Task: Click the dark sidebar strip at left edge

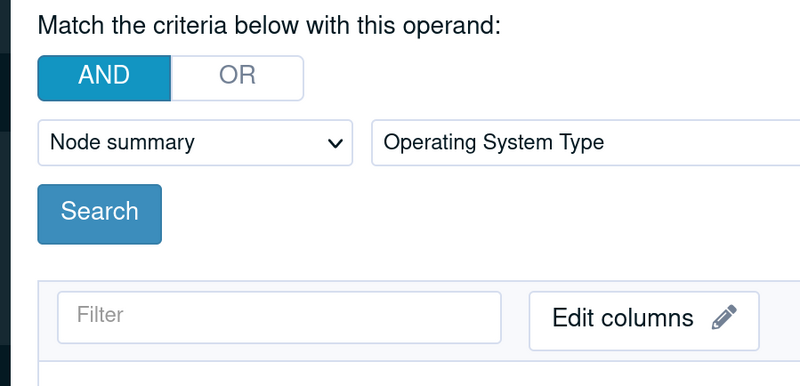Action: (x=5, y=193)
